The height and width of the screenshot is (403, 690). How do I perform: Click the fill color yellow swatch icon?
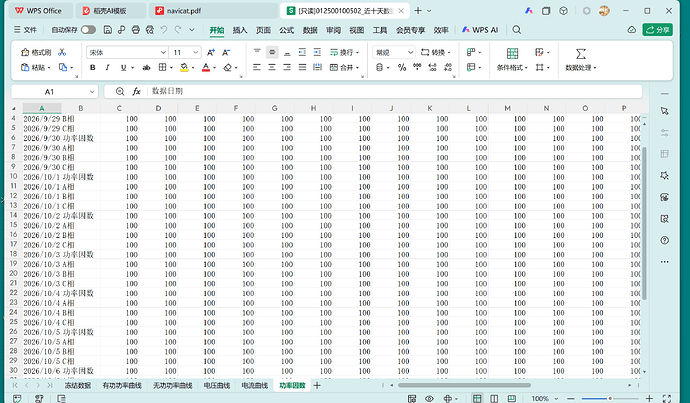click(184, 67)
